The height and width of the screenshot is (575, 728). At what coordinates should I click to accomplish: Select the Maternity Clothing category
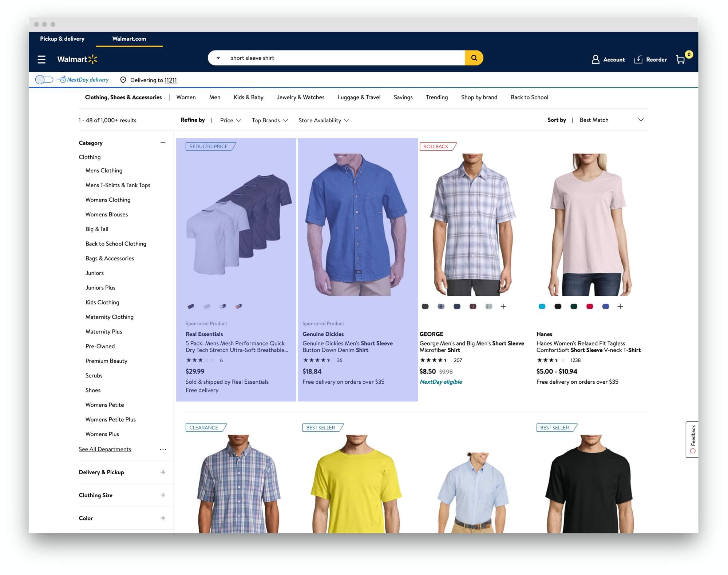(110, 317)
